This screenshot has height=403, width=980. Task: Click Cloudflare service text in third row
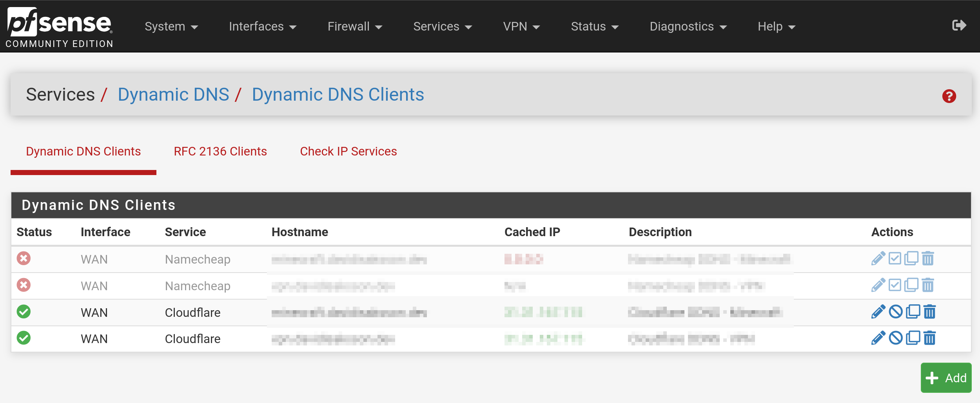pos(192,313)
